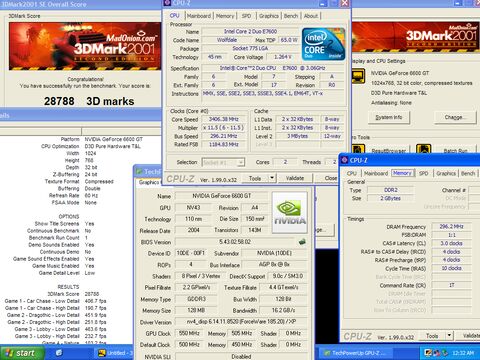
Task: Open the Memory tab in main CPU-Z window
Action: coord(225,16)
